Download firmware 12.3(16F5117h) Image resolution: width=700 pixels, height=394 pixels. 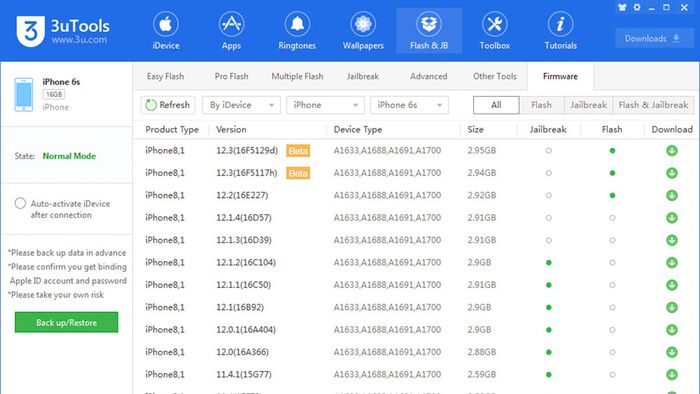click(x=672, y=173)
